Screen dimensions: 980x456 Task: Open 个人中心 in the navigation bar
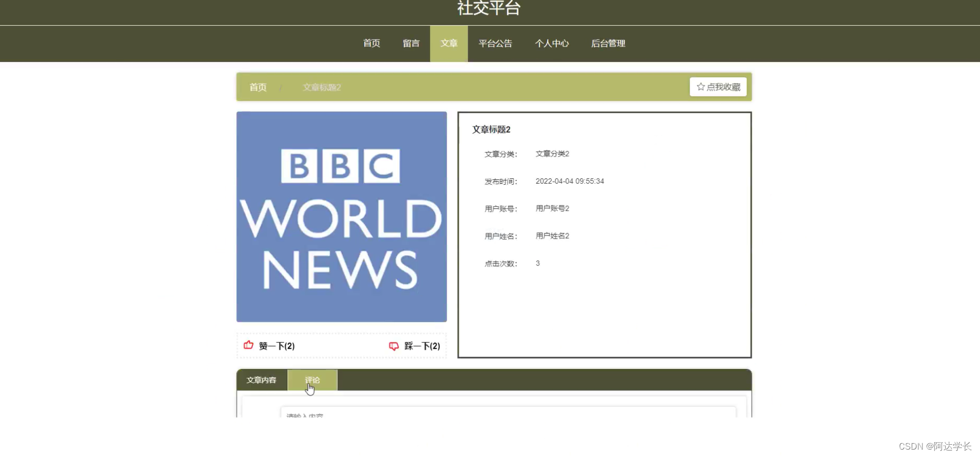pos(552,43)
